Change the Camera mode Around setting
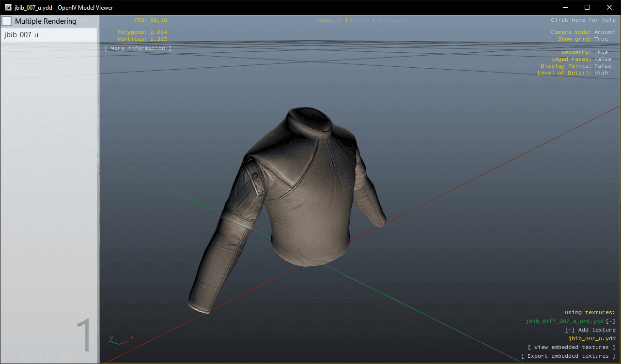621x364 pixels. 604,32
